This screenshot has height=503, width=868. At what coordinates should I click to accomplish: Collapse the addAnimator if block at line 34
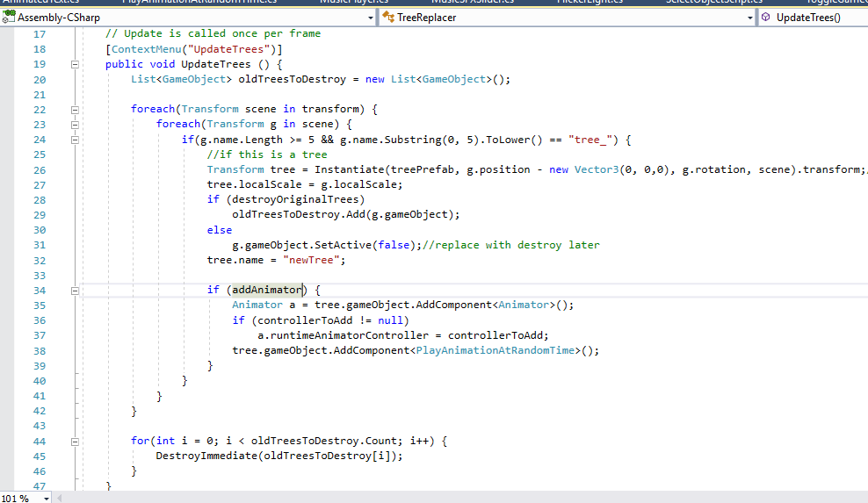pyautogui.click(x=75, y=291)
